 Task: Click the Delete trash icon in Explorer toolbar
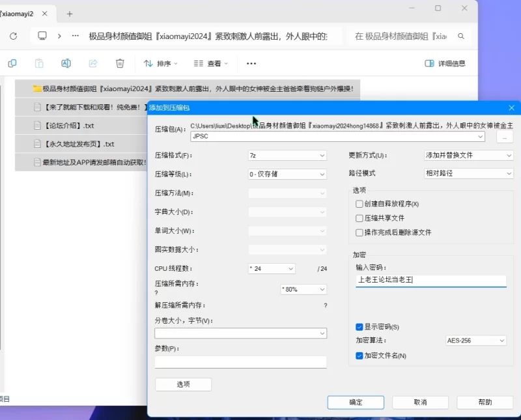click(x=120, y=63)
